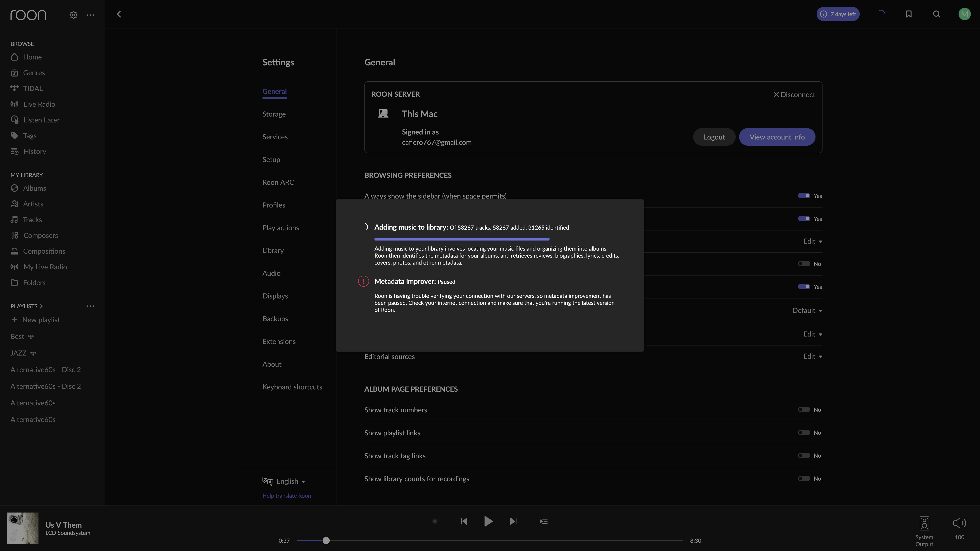This screenshot has height=551, width=980.
Task: Open the Editorial sources Edit dropdown
Action: pyautogui.click(x=813, y=356)
